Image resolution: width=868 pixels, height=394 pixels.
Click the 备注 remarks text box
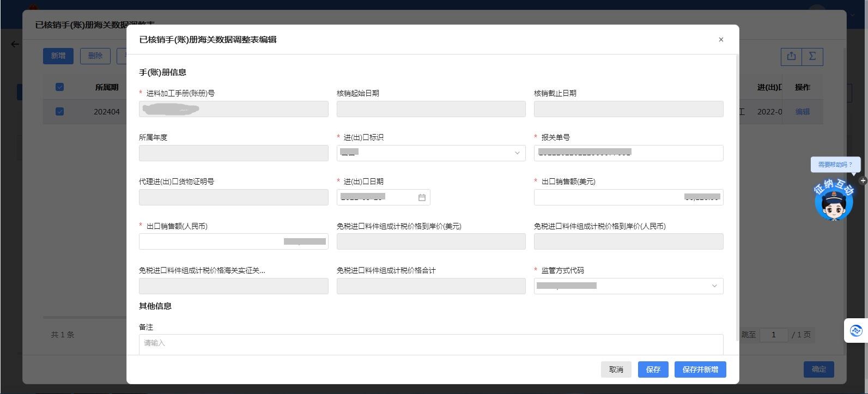click(430, 344)
